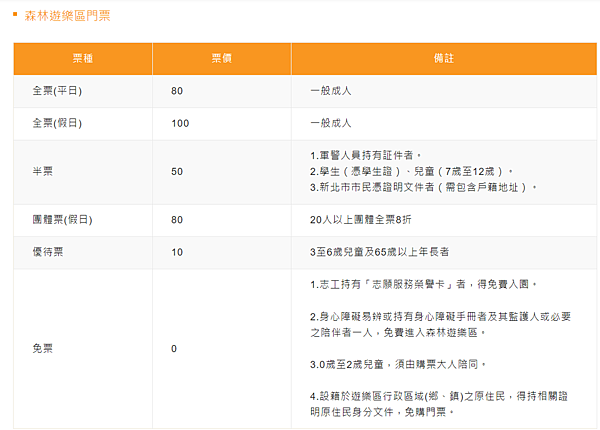Click the 免票 ticket type cell
This screenshot has width=600, height=430.
pos(43,348)
